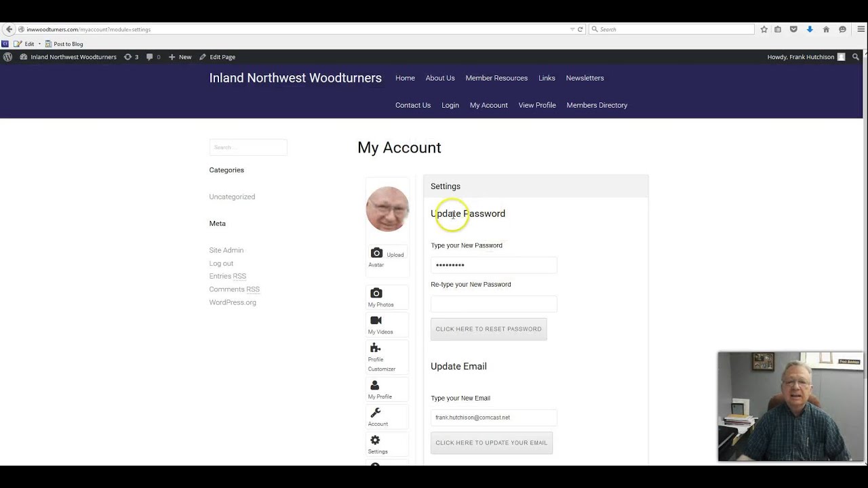Click Edit Page in admin bar
Viewport: 868px width, 488px height.
click(217, 57)
